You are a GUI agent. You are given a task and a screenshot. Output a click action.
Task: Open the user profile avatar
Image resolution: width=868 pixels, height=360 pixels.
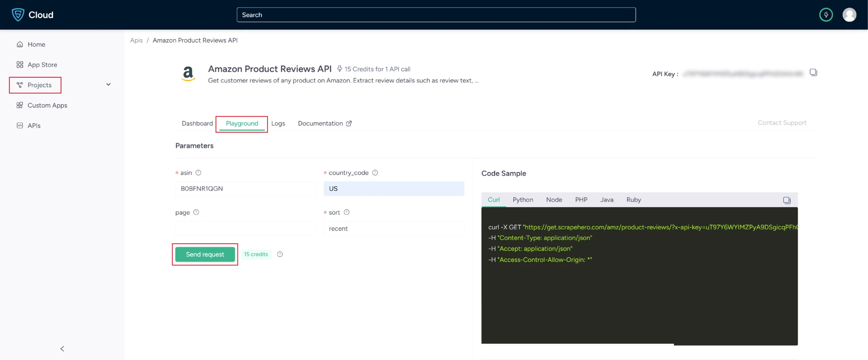[849, 15]
